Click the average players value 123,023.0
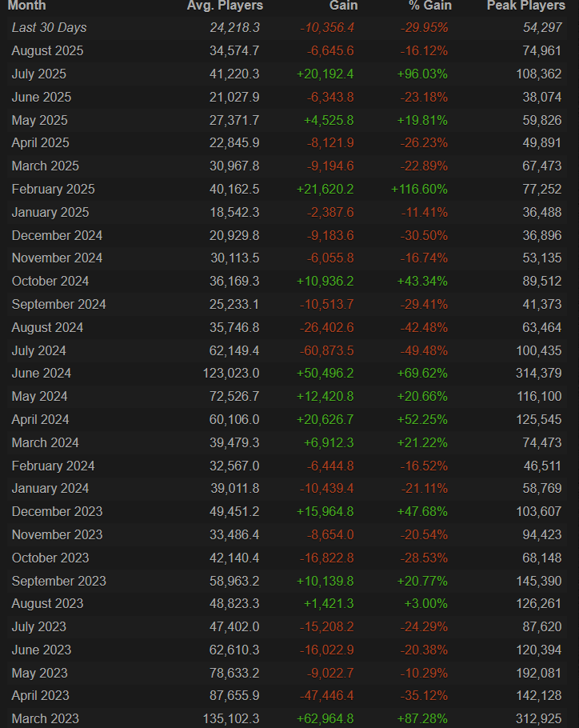 click(x=231, y=373)
